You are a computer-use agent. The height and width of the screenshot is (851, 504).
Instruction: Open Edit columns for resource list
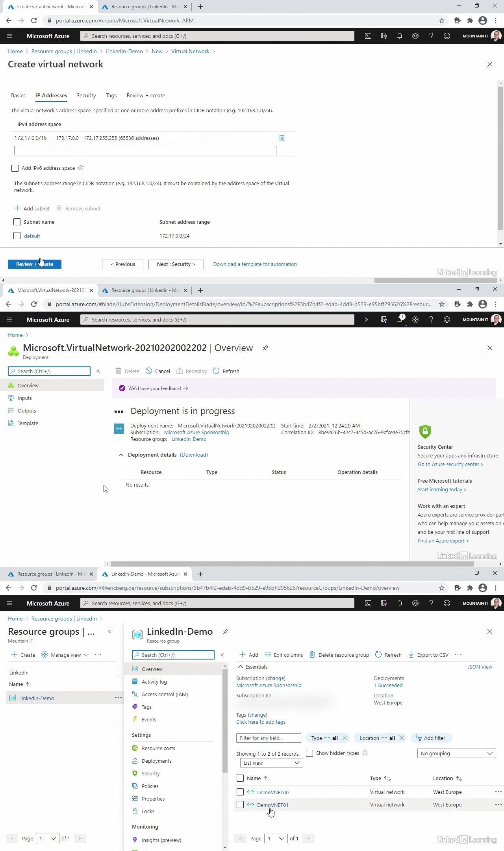[x=283, y=655]
